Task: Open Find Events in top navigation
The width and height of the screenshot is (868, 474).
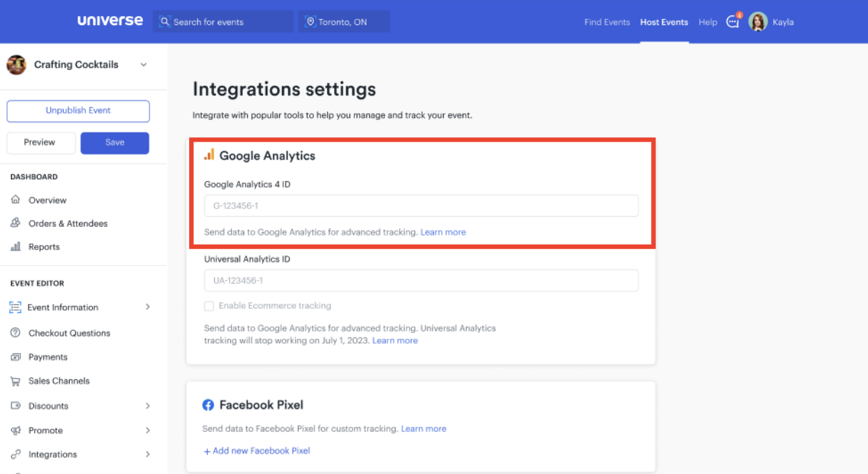Action: click(607, 22)
